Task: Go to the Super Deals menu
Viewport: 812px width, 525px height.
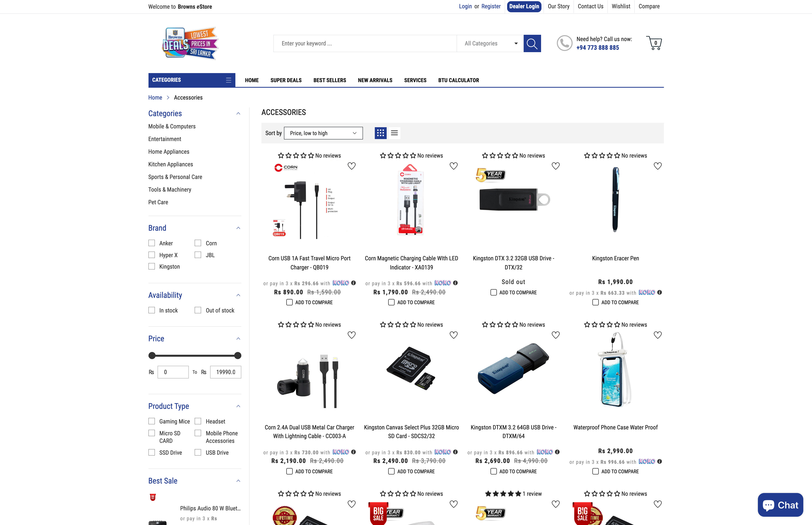Action: 286,80
